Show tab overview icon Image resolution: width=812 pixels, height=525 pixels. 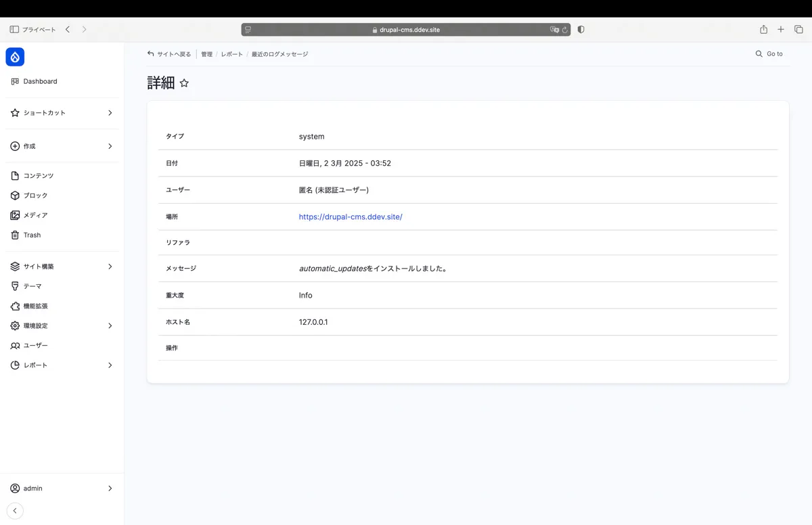(798, 30)
